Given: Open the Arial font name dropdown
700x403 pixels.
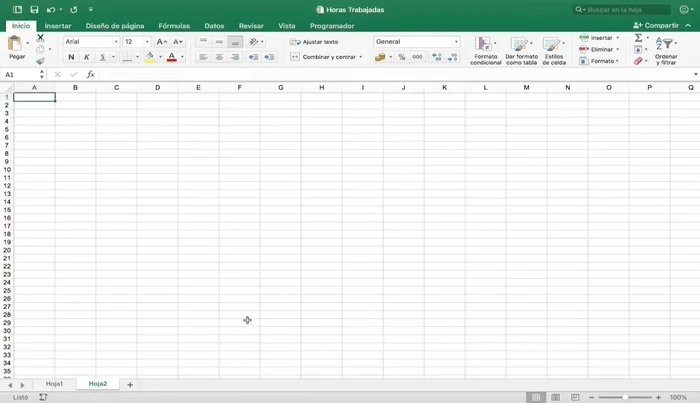Looking at the screenshot, I should point(116,42).
